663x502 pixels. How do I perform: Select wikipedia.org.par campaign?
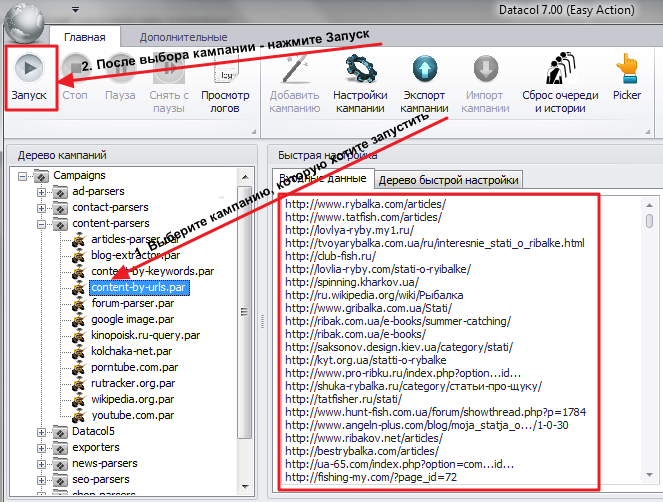coord(132,399)
